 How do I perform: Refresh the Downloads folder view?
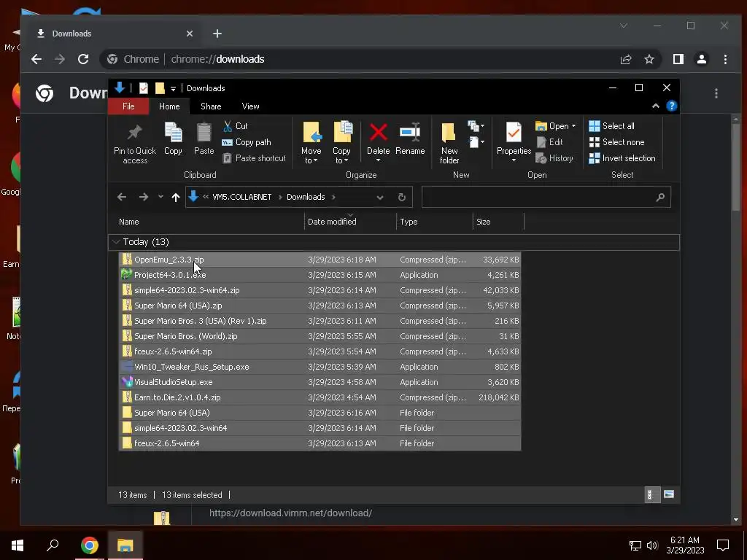(402, 197)
